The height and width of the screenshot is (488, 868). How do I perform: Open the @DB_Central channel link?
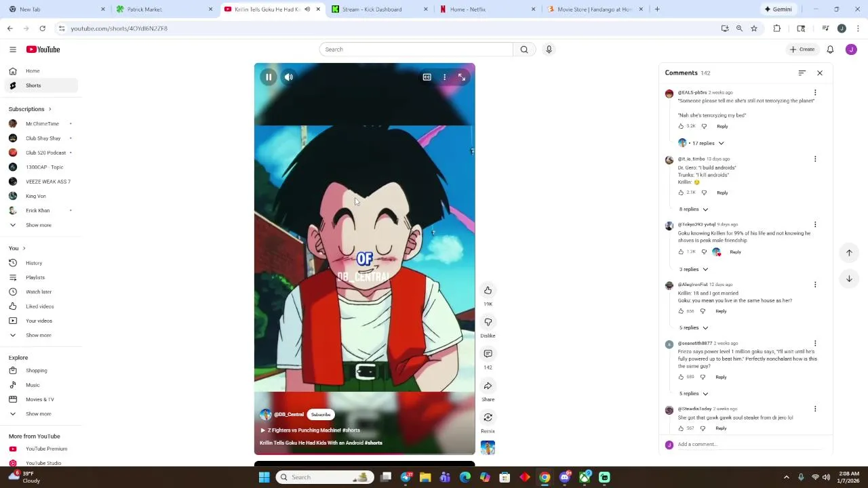(x=289, y=415)
